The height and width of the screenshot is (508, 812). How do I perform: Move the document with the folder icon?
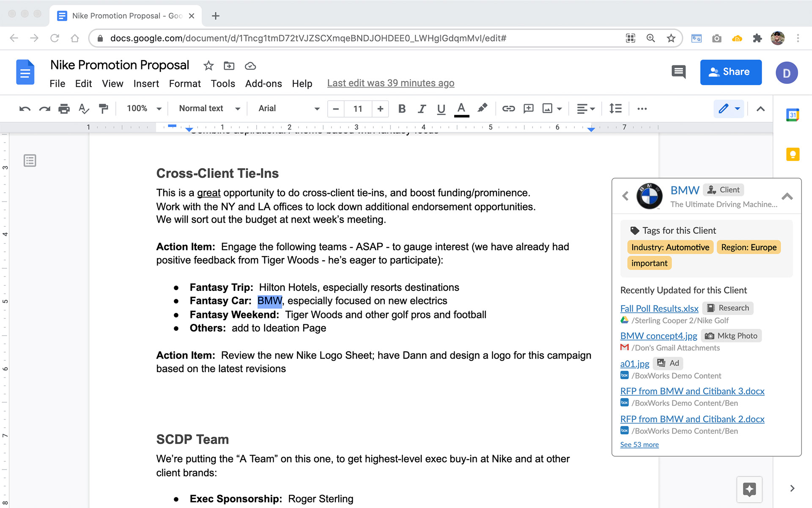(229, 66)
